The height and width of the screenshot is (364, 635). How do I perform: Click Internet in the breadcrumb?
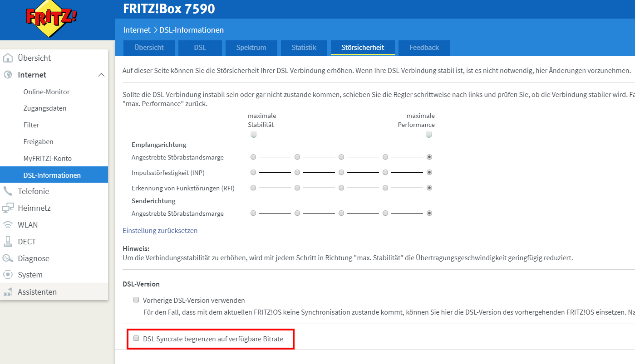point(137,30)
